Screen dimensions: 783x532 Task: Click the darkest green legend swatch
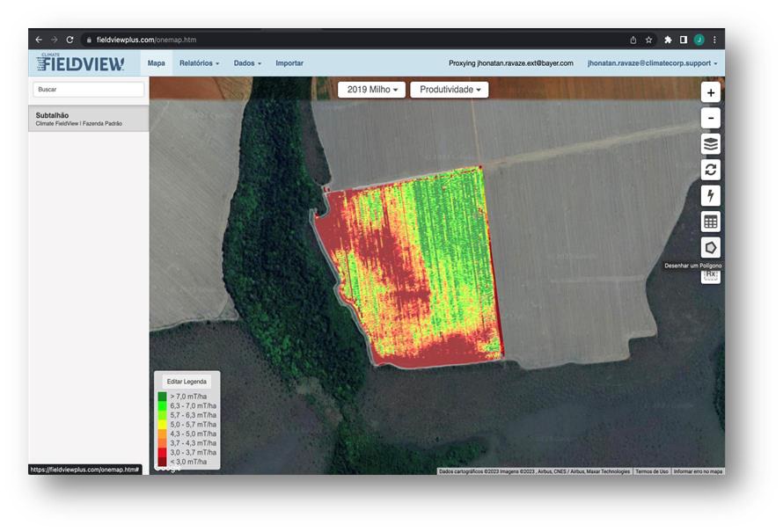tap(163, 397)
